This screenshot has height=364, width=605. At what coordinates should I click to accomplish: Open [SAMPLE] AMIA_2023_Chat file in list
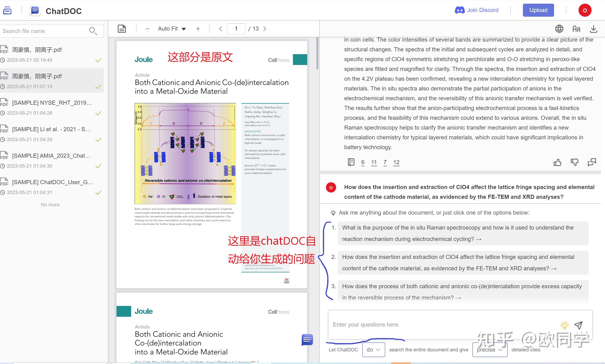tap(51, 156)
